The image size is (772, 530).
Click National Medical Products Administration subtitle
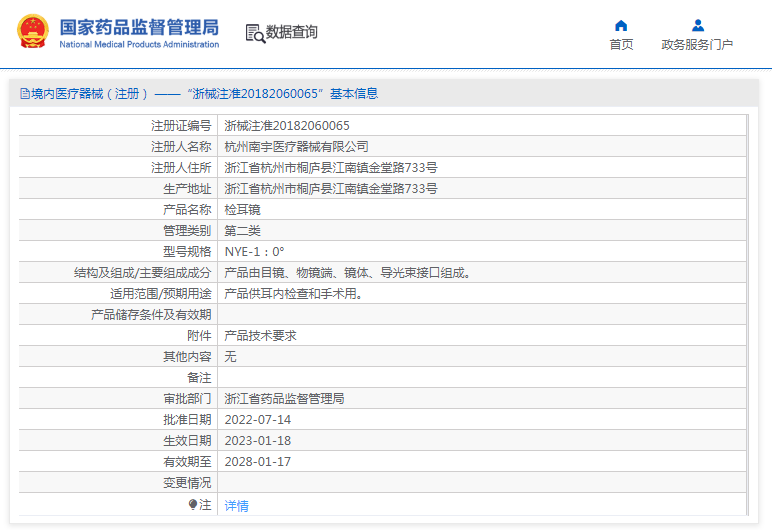[139, 44]
